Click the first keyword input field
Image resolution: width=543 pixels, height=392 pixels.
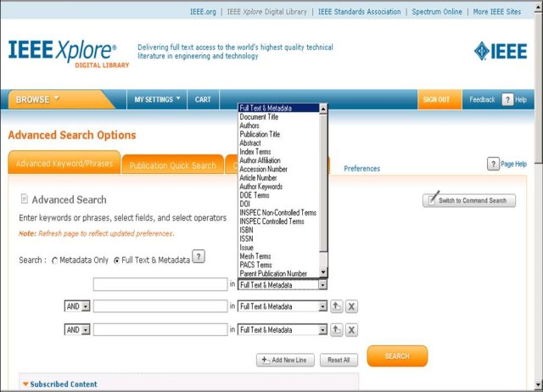pos(160,284)
